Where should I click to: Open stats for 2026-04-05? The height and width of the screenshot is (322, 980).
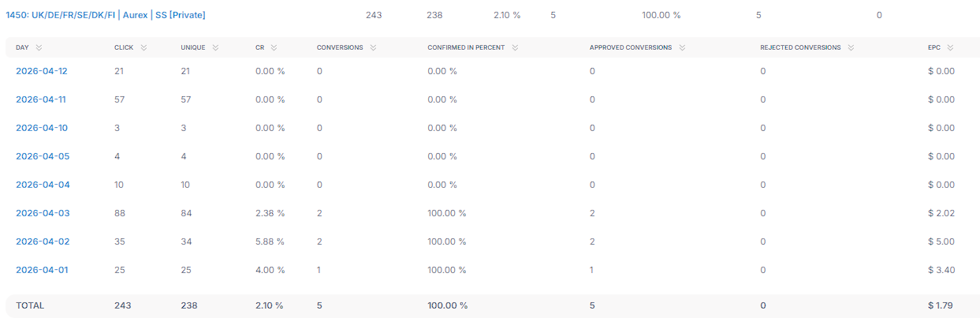[43, 156]
